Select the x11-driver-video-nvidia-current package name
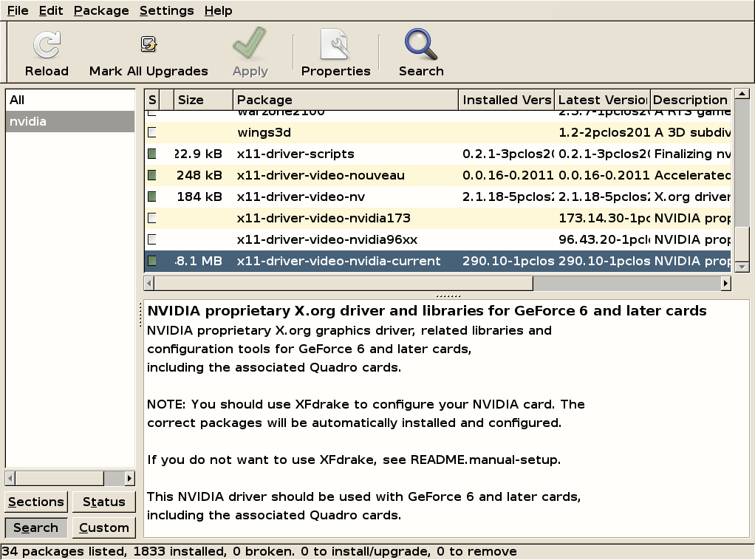The image size is (755, 560). pyautogui.click(x=338, y=261)
